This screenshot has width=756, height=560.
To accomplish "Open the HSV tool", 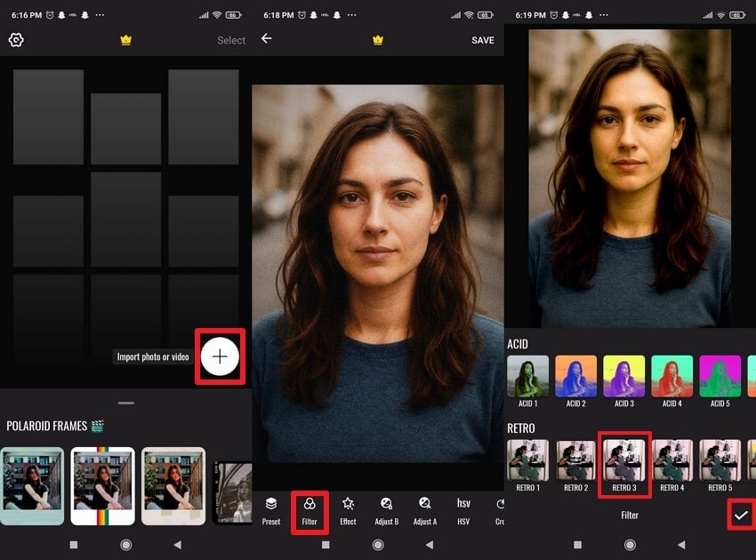I will (463, 512).
